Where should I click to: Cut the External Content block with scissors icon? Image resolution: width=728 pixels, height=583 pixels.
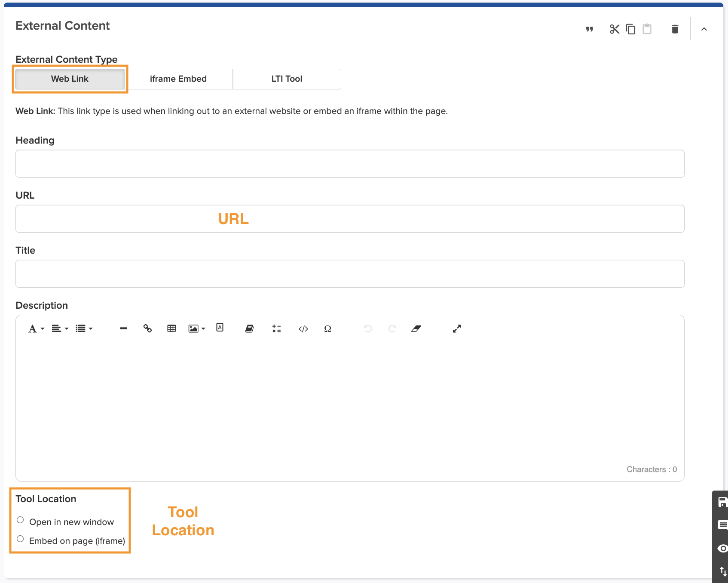point(615,29)
